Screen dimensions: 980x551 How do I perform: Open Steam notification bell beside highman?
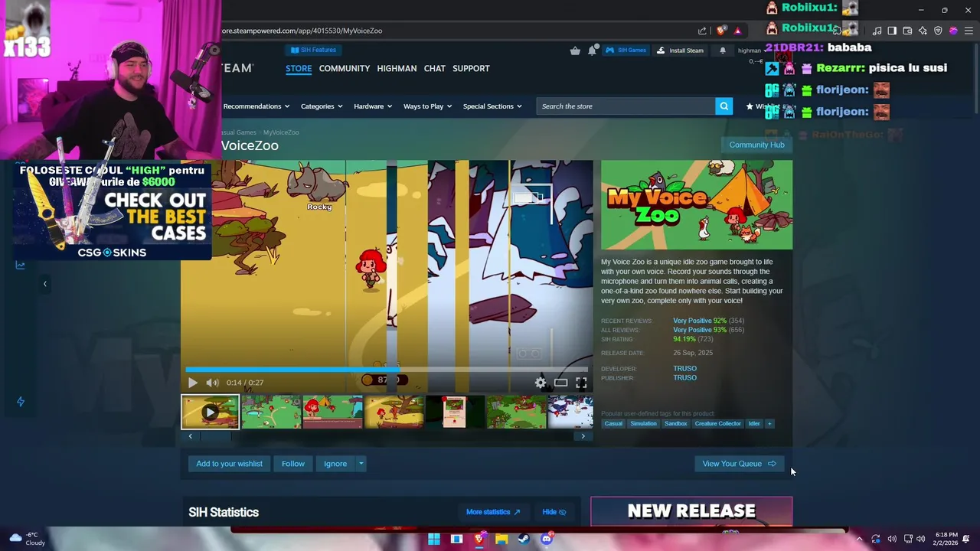(x=723, y=51)
